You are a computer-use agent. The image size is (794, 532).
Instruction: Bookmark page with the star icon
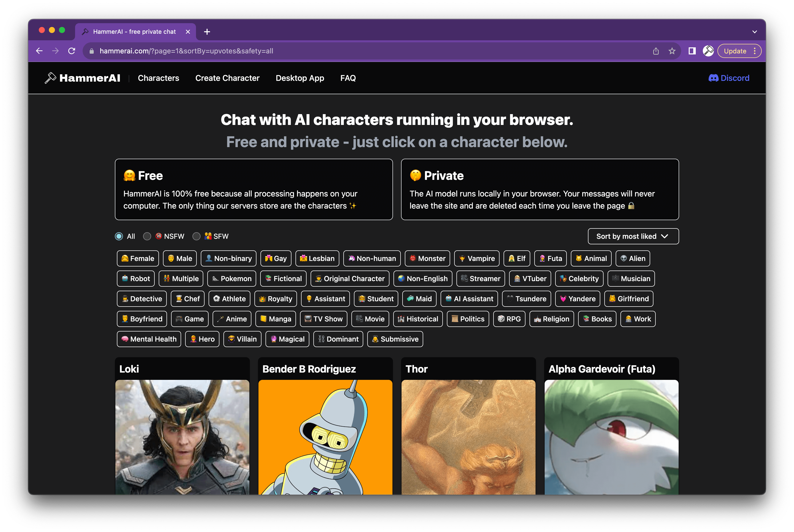672,51
